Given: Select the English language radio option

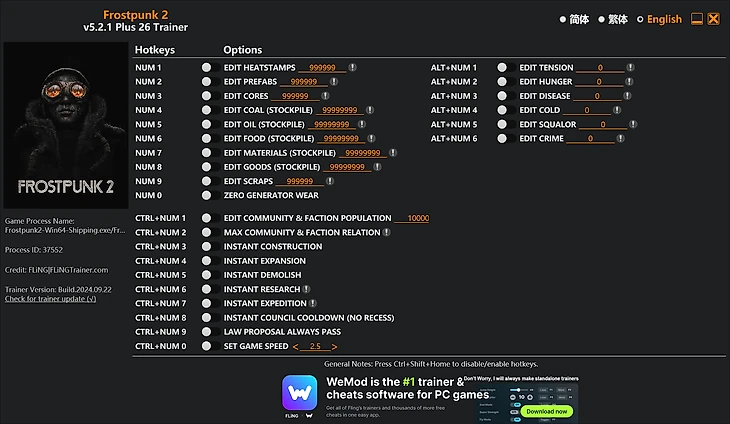Looking at the screenshot, I should [x=659, y=20].
